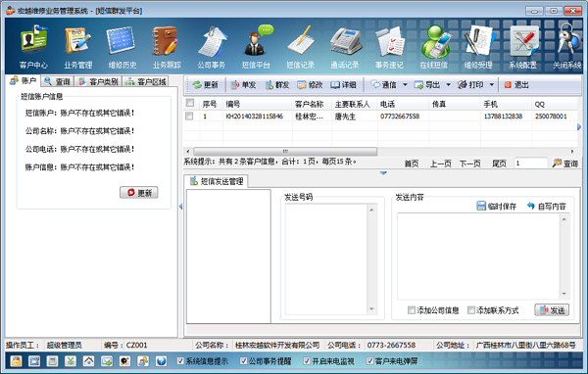The height and width of the screenshot is (374, 588).
Task: Open the 业务管理 icon in top toolbar
Action: (78, 41)
